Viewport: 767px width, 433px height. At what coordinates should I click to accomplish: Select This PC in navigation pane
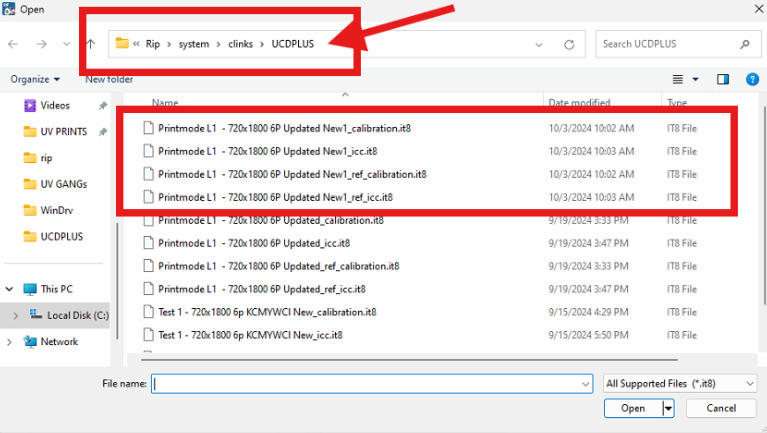56,289
